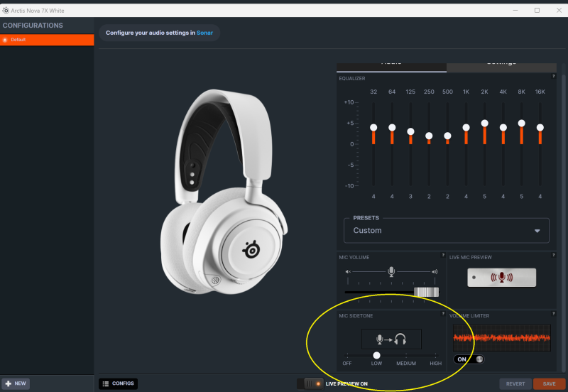The width and height of the screenshot is (568, 392).
Task: Open the Mic Volume help question mark
Action: (x=442, y=255)
